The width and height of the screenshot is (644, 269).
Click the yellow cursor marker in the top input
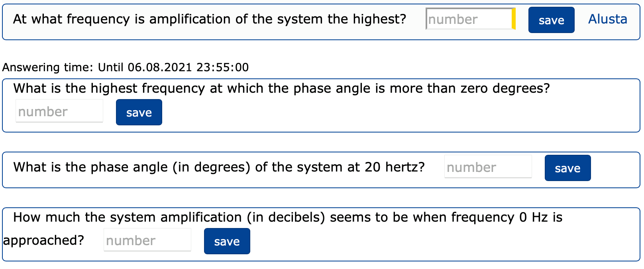(x=513, y=19)
